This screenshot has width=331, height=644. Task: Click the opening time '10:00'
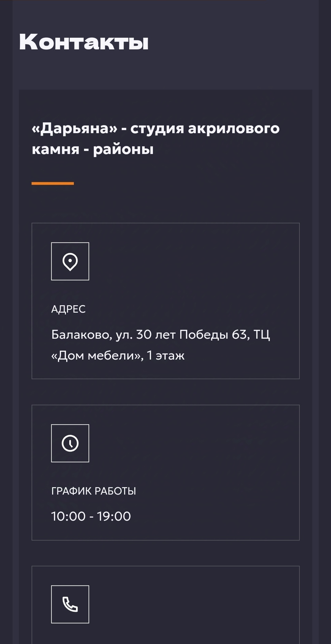click(68, 516)
